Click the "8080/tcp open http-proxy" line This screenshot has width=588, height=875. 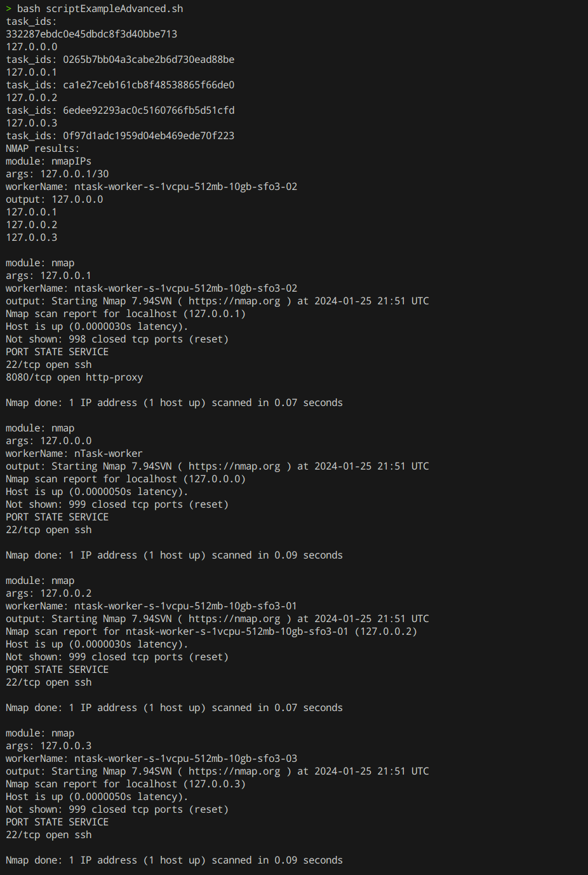pyautogui.click(x=74, y=377)
